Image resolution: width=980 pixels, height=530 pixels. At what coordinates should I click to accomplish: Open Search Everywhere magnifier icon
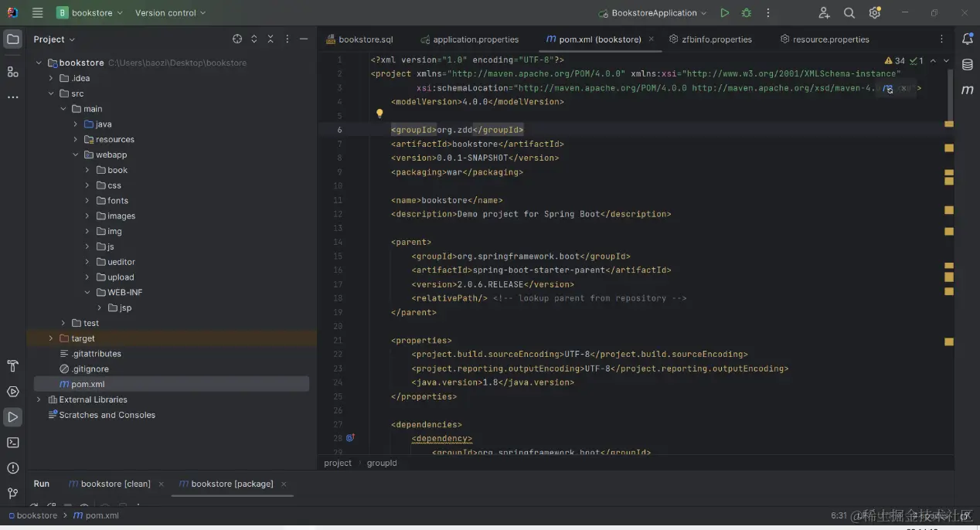point(849,13)
